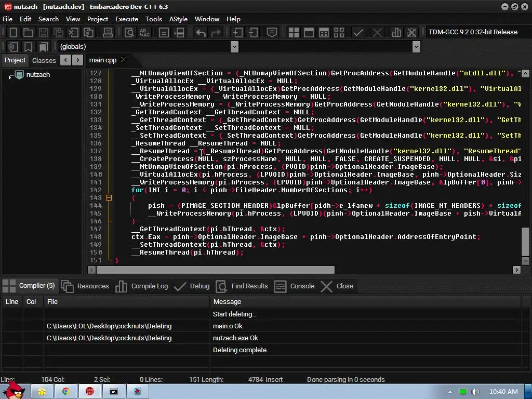Open the Console tab
The height and width of the screenshot is (399, 532).
tap(294, 286)
